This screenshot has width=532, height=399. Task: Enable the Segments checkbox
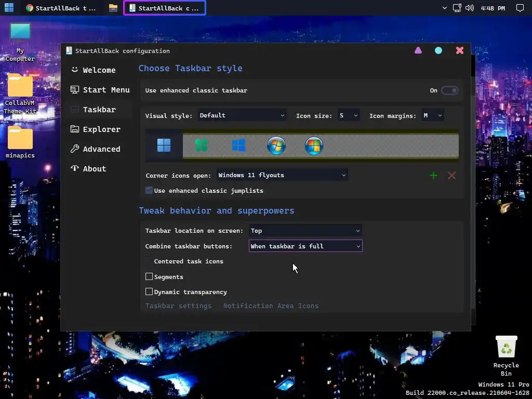[x=149, y=276]
